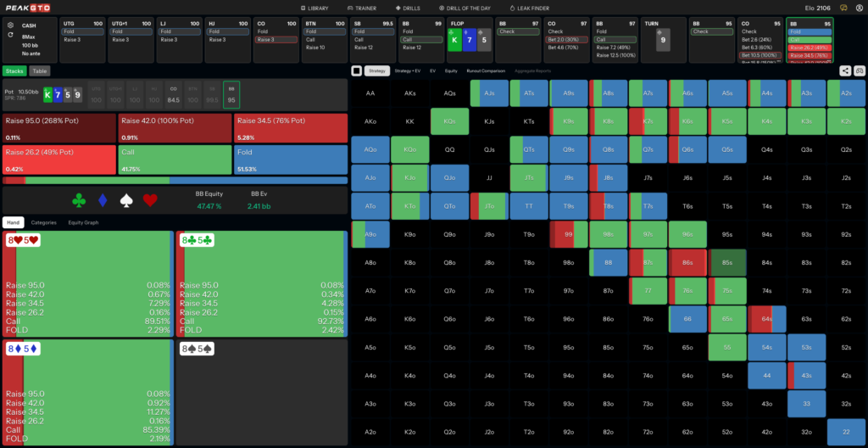Filter by the white spade suit
Screen dimensions: 868x448
[127, 200]
